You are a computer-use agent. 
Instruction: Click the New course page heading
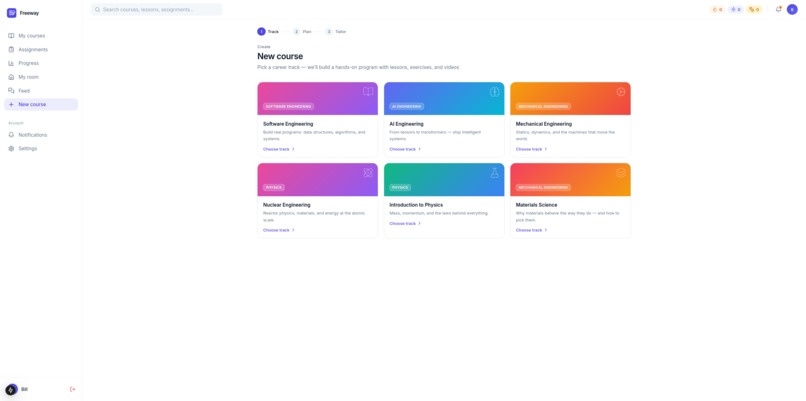click(280, 57)
